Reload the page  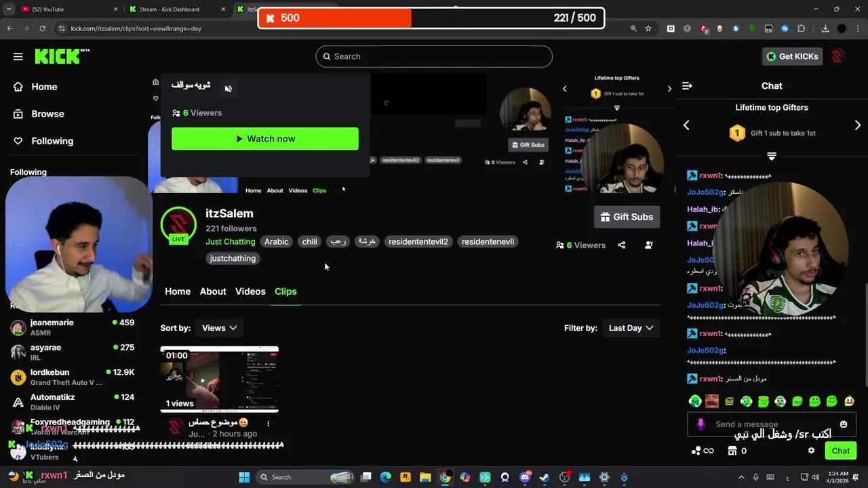point(42,28)
